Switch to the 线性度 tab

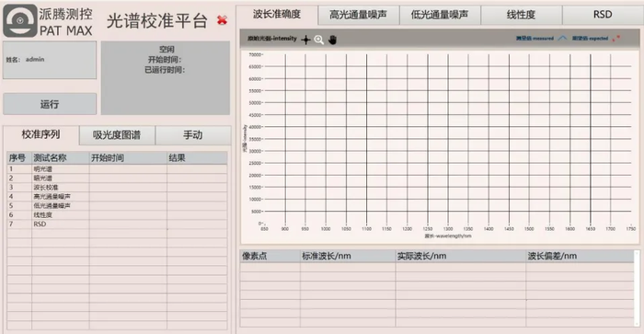click(x=521, y=15)
